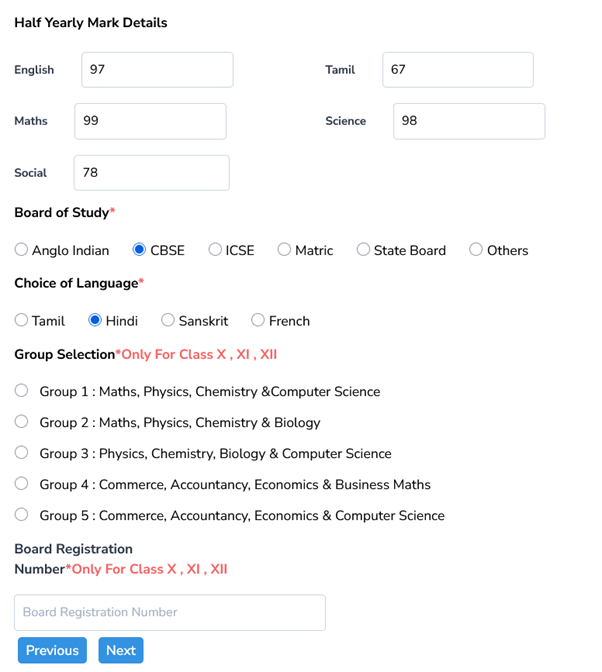
Task: Edit the Maths marks field
Action: 150,121
